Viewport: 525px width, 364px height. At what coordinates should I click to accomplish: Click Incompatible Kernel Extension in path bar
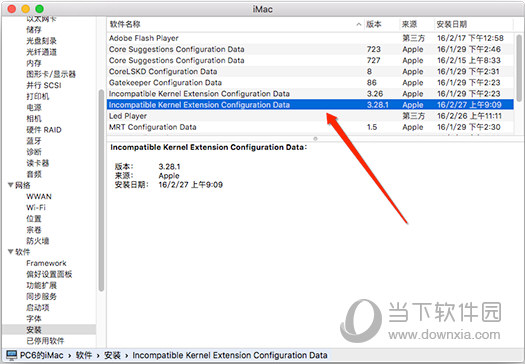(230, 355)
